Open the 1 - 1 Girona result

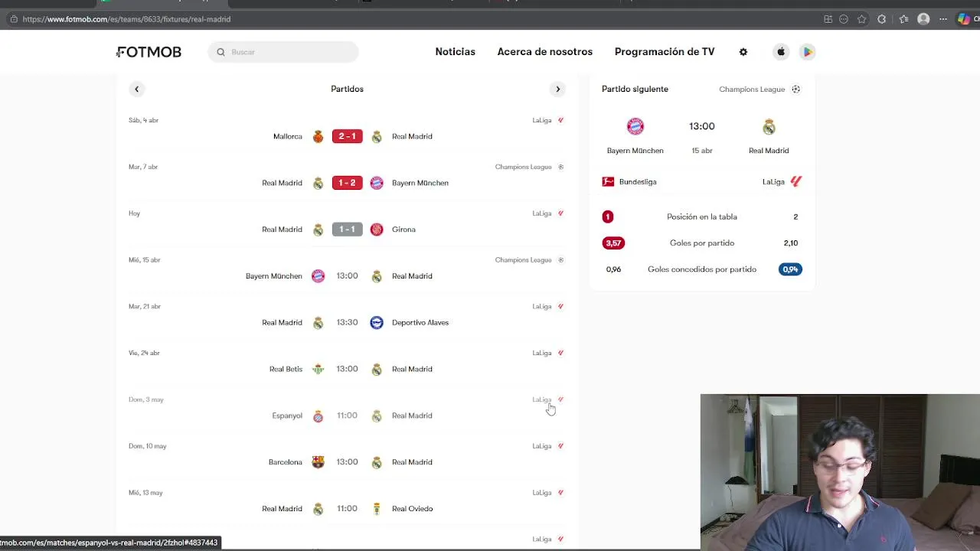tap(347, 230)
